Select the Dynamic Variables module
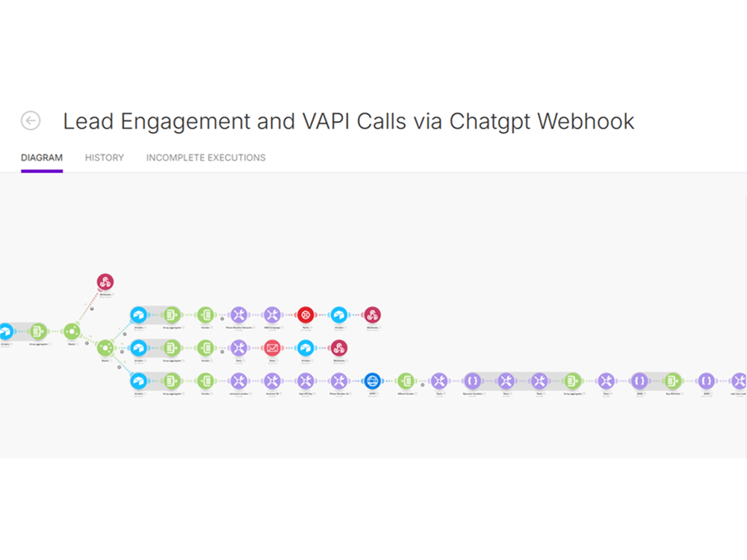Viewport: 747px width, 560px height. pos(471,381)
